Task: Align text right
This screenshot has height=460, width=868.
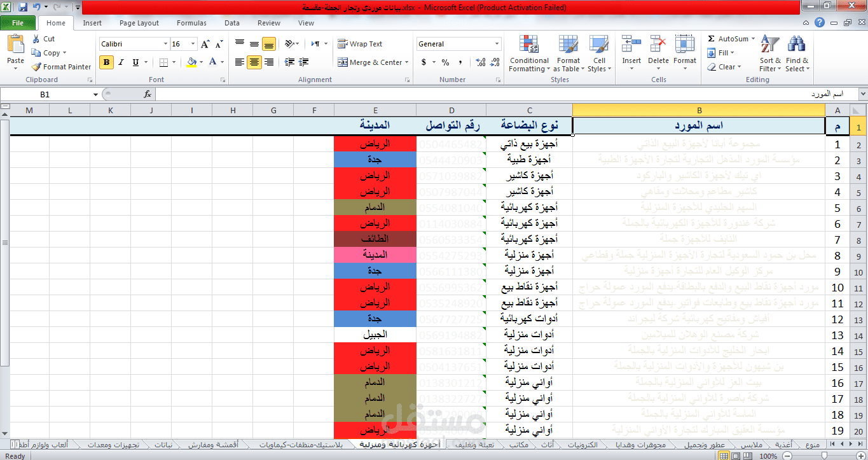Action: (269, 62)
